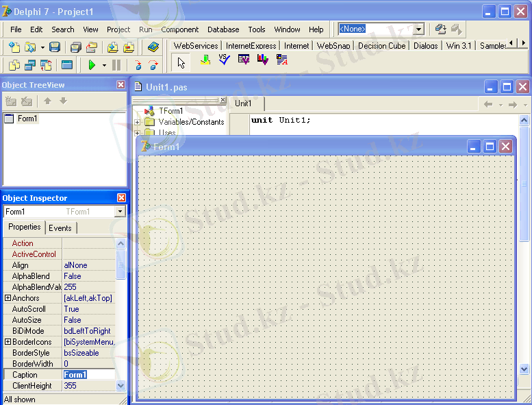Screen dimensions: 532x405
Task: Open the Run menu
Action: (146, 29)
